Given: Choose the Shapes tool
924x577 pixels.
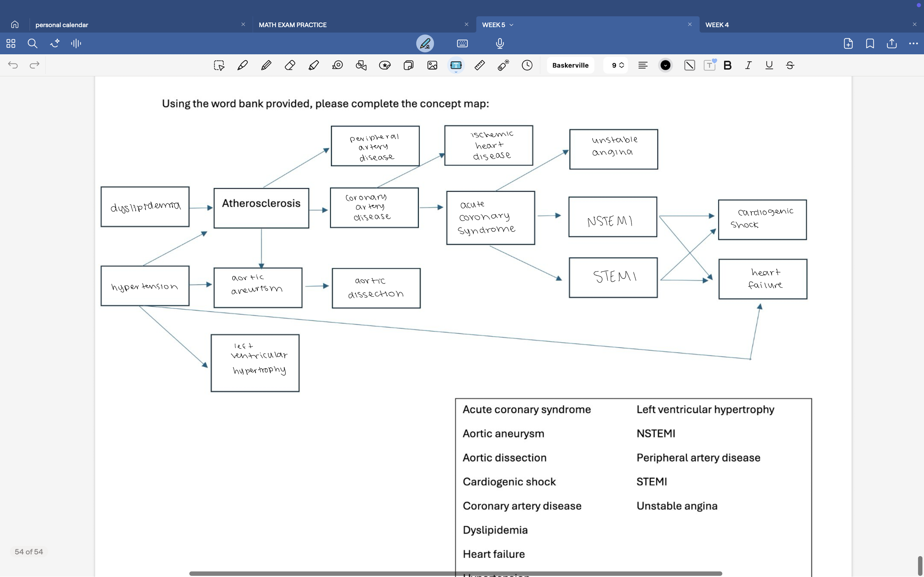Looking at the screenshot, I should point(361,65).
